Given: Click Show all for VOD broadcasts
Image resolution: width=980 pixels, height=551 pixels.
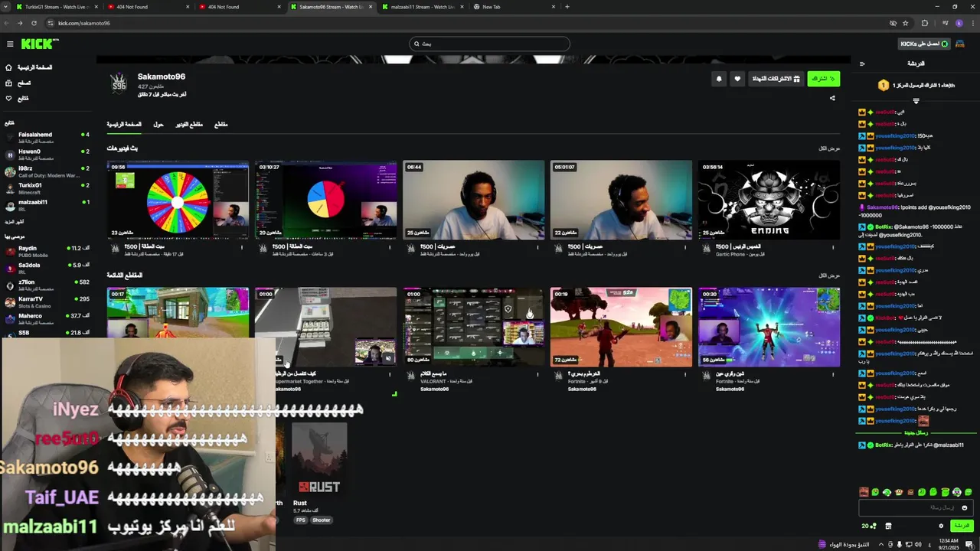Looking at the screenshot, I should pos(829,148).
